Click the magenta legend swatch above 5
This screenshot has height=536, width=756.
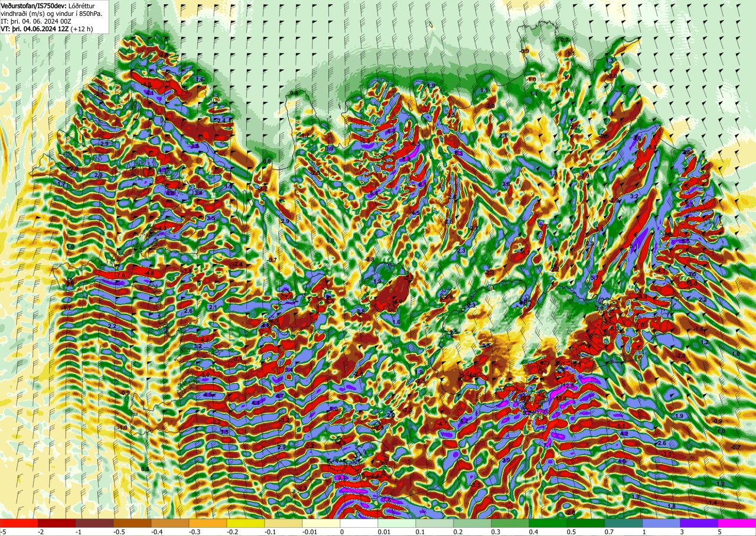pyautogui.click(x=737, y=523)
